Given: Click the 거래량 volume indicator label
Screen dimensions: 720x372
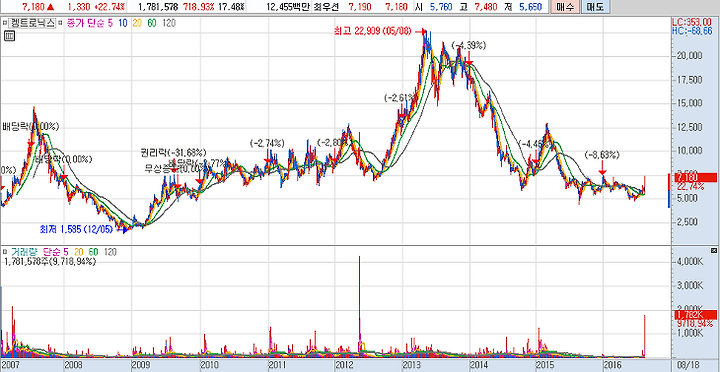Looking at the screenshot, I should [x=25, y=252].
